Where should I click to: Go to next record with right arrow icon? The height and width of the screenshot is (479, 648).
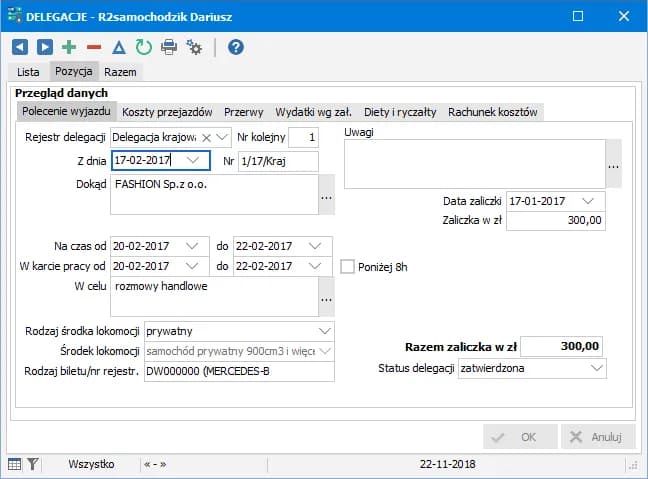(44, 46)
